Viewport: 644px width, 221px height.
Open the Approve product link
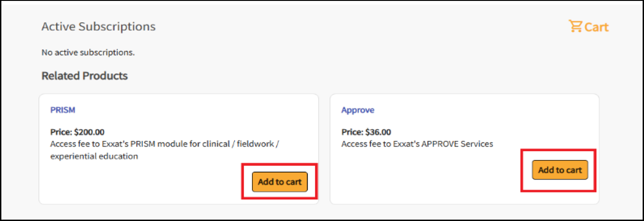coord(358,110)
